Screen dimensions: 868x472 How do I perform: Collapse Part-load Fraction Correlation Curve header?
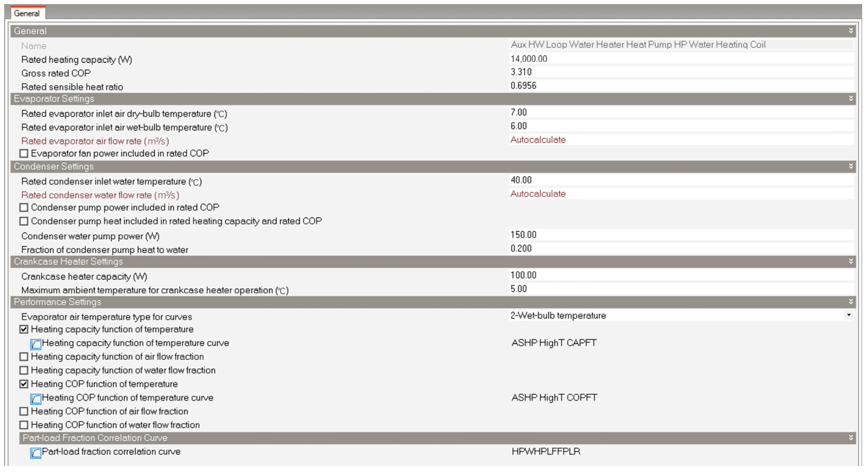pos(850,438)
